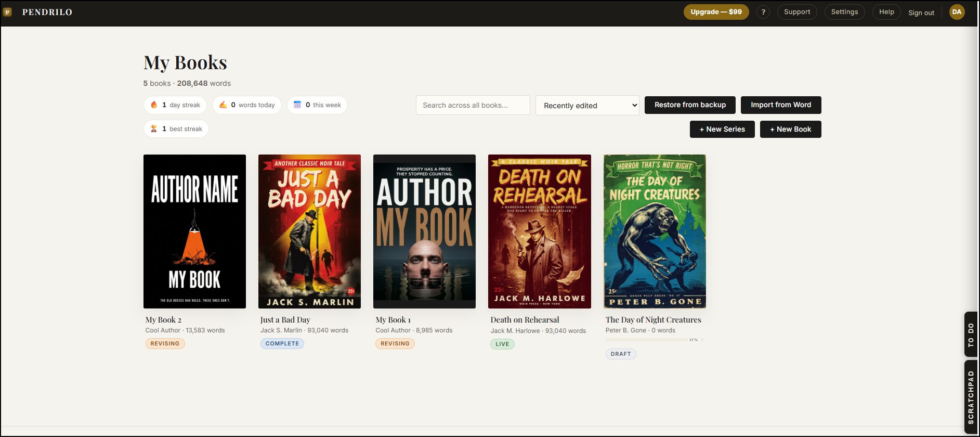Click the calendar icon in this week

297,105
